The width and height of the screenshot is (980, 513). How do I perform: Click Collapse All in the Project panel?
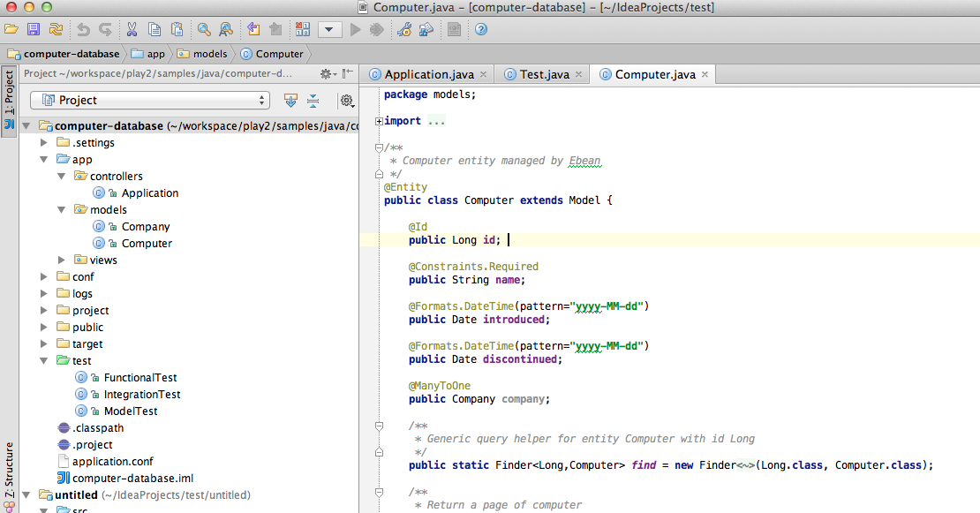tap(313, 100)
